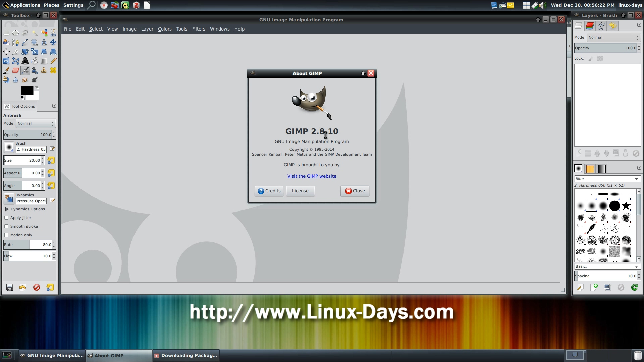
Task: Open Airbrush Mode dropdown in Tool Options
Action: tap(36, 123)
